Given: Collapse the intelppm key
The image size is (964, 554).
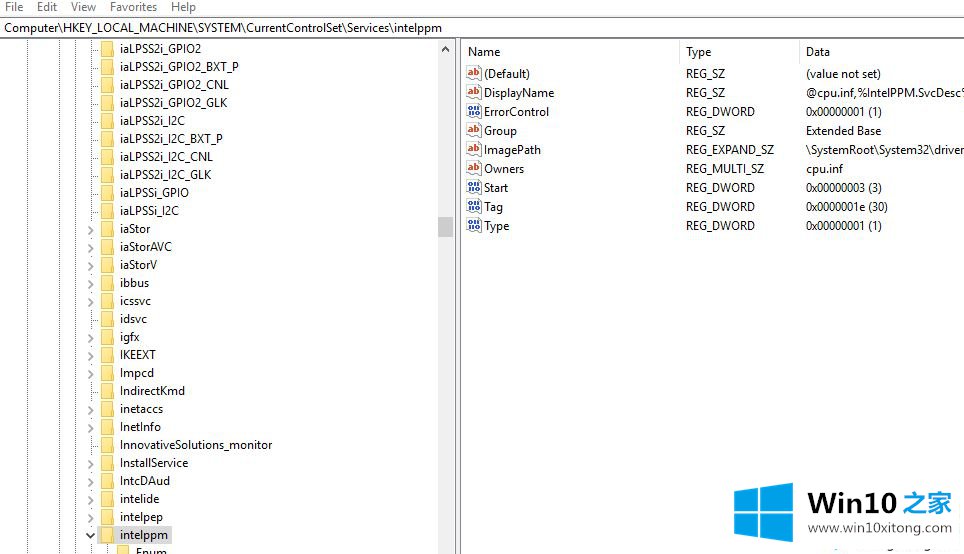Looking at the screenshot, I should click(90, 536).
